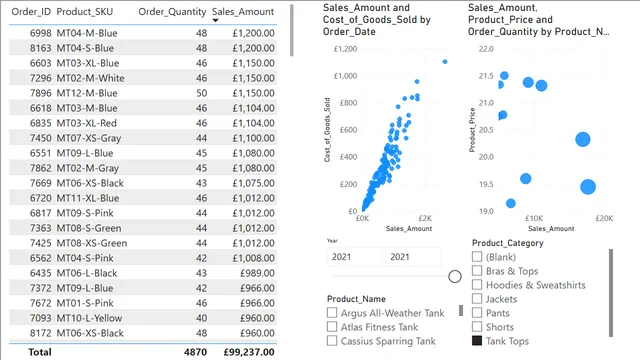Image resolution: width=640 pixels, height=360 pixels.
Task: Click the Product_SKU column header
Action: [84, 12]
